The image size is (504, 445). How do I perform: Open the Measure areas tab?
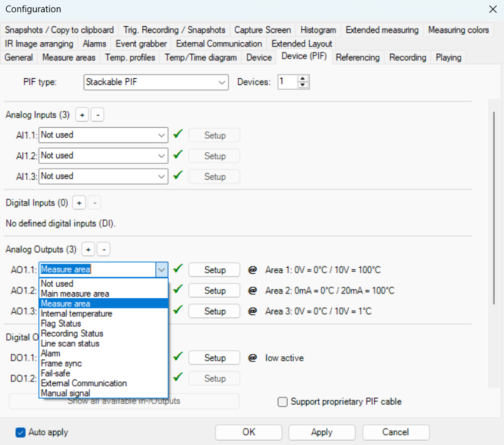(x=69, y=57)
